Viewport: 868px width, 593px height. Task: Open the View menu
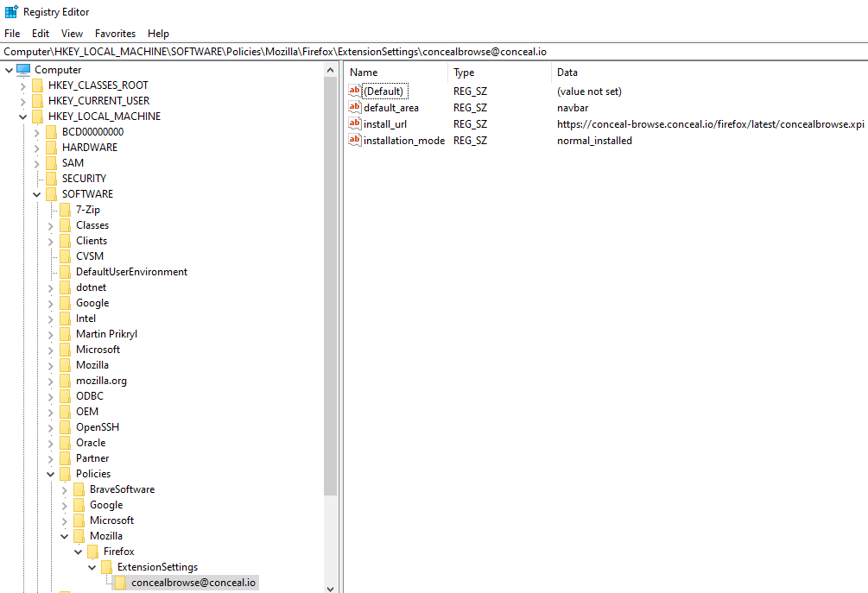point(72,33)
